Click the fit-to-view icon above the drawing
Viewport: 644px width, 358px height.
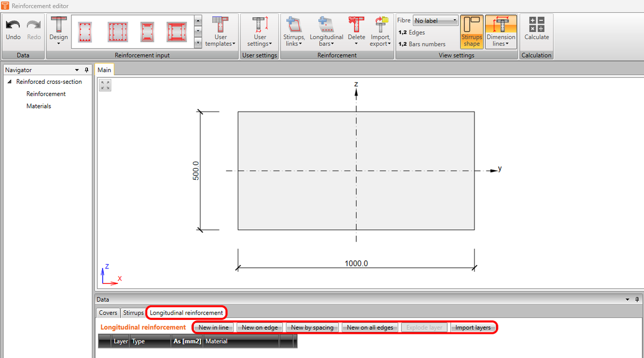tap(105, 85)
